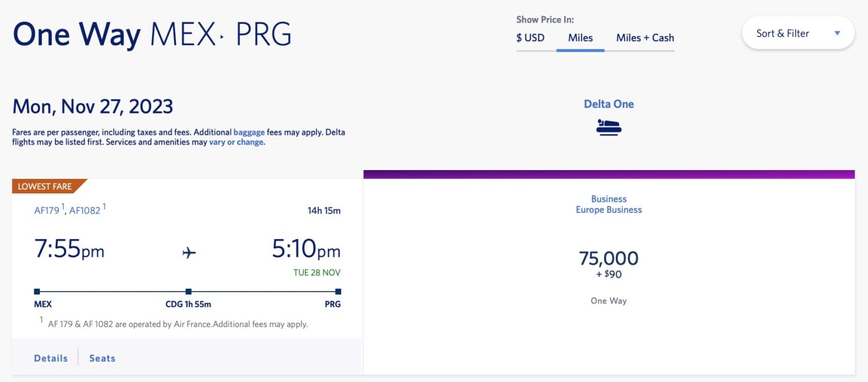Click the PRG destination marker on route line
The image size is (868, 382).
tap(338, 292)
